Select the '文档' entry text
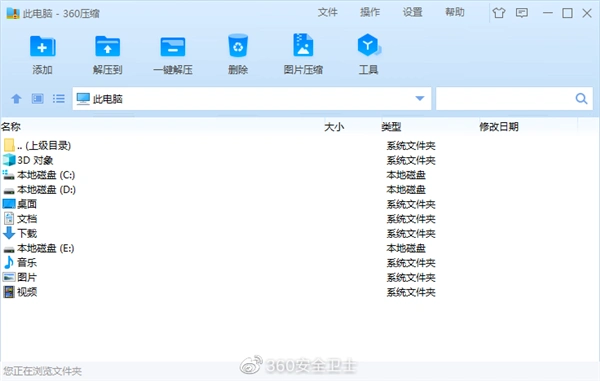600x381 pixels. 27,218
